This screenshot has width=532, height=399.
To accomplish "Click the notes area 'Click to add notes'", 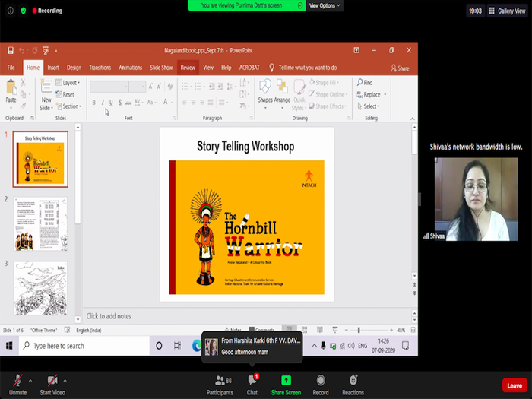I will [109, 316].
